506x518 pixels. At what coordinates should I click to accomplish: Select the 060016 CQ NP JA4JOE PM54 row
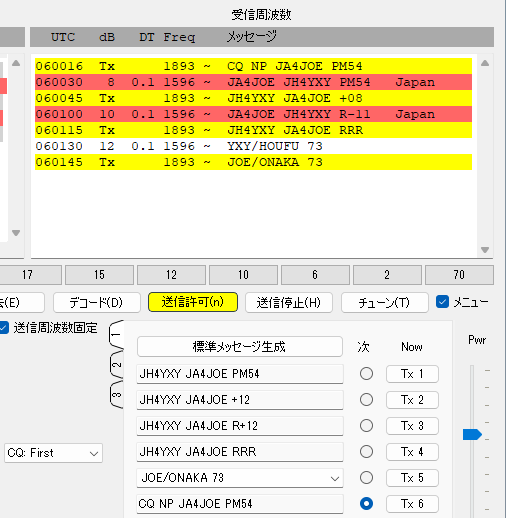253,66
